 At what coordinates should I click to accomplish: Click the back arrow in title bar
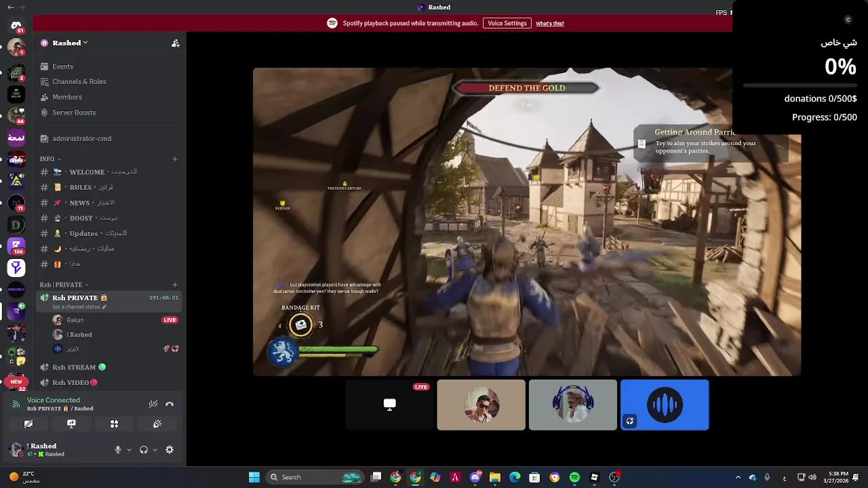tap(10, 7)
